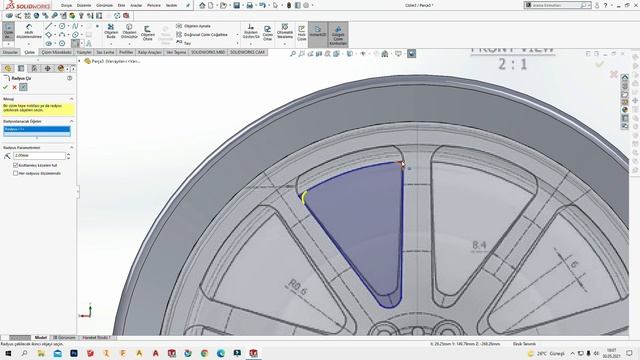Expand the Parça3 flyout tree arrow

click(80, 61)
